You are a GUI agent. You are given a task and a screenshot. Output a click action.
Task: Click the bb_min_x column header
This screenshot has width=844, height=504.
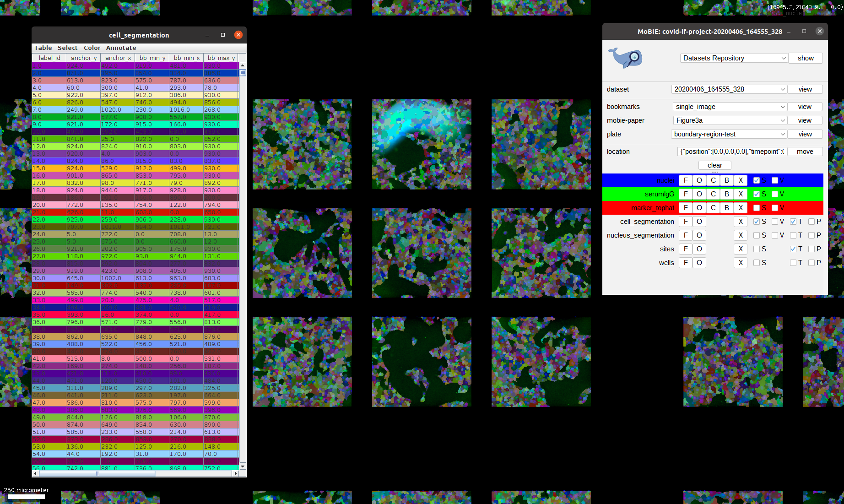(186, 58)
